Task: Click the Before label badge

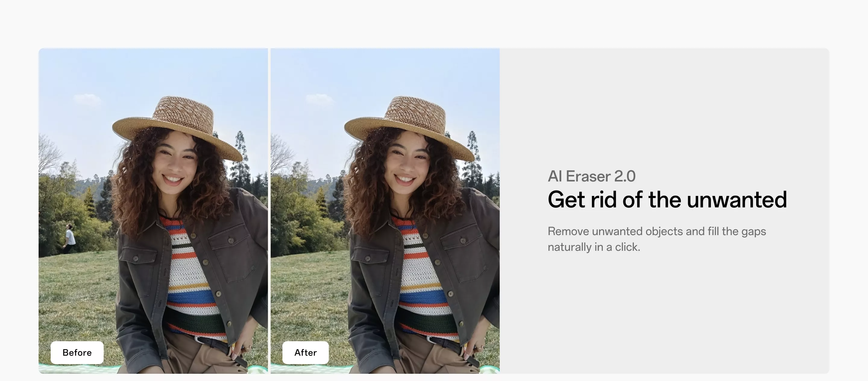Action: (77, 352)
